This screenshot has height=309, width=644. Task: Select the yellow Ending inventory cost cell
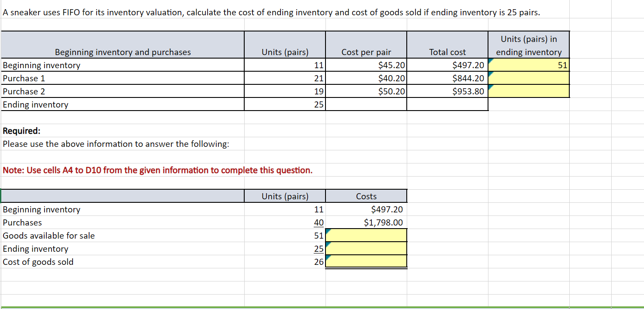pos(366,248)
